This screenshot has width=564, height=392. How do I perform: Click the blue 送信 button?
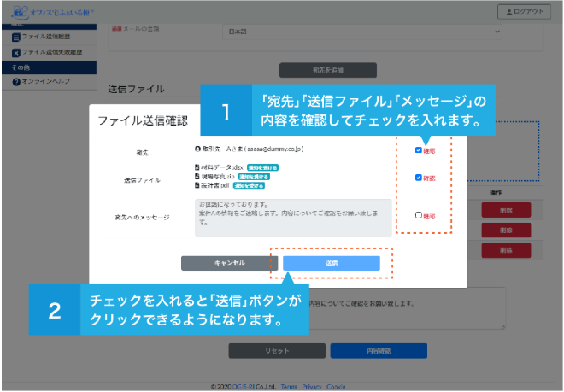pos(332,263)
